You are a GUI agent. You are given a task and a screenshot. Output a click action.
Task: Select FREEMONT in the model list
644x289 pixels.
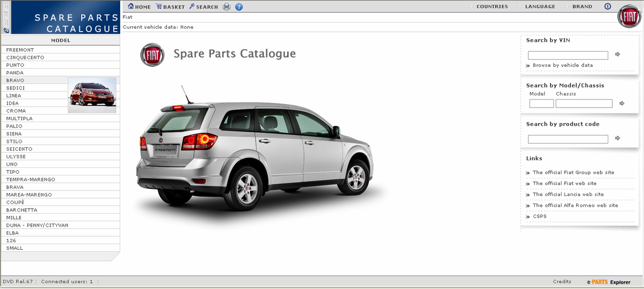pos(60,50)
